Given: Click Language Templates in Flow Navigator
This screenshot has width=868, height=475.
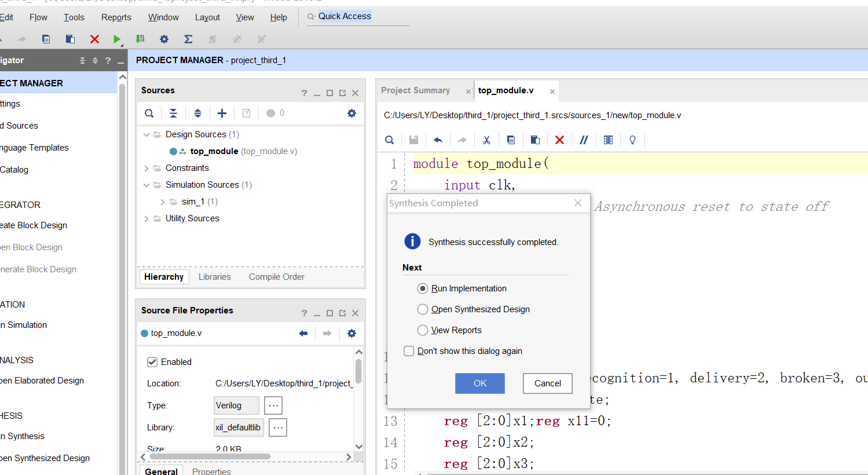Looking at the screenshot, I should coord(34,148).
